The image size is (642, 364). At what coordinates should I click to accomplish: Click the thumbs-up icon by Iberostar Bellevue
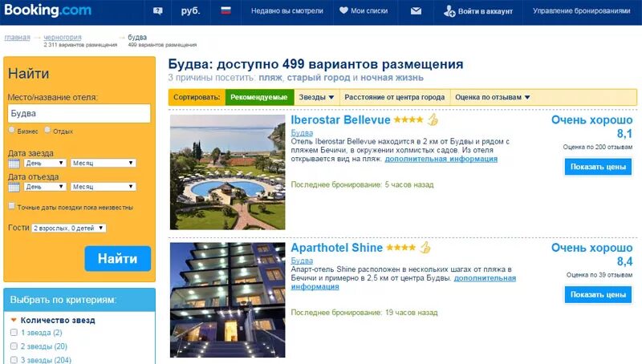pos(433,119)
